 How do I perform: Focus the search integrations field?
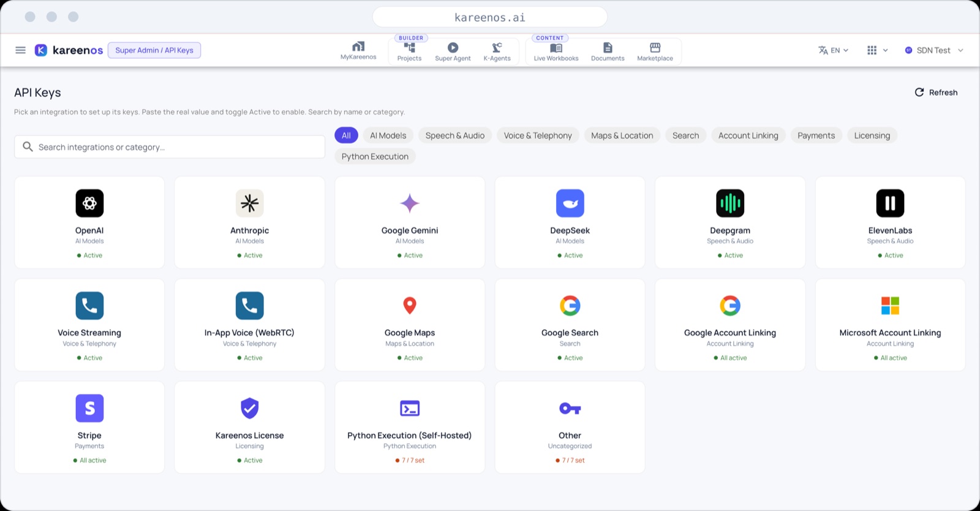[x=170, y=147]
